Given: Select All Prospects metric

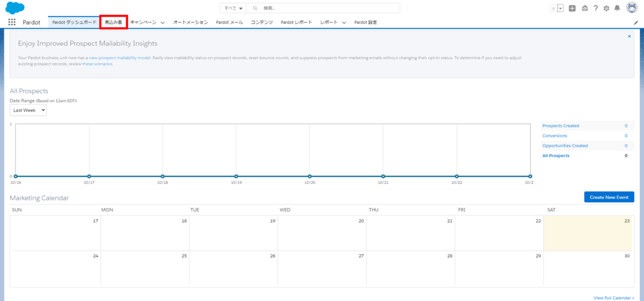Looking at the screenshot, I should pos(556,156).
